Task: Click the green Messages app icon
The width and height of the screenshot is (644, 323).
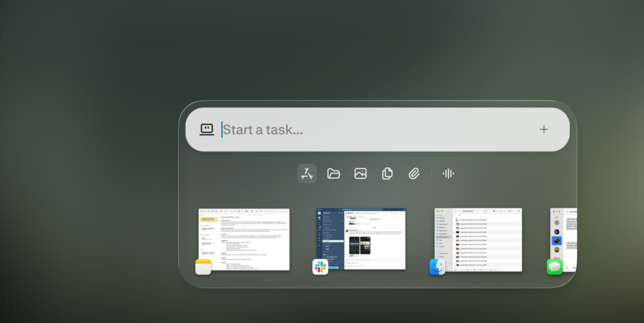Action: 555,267
